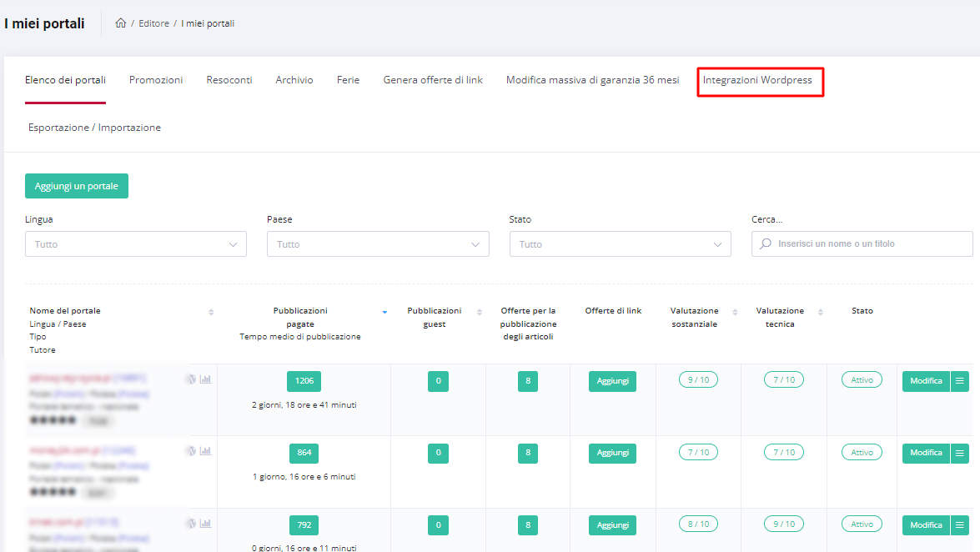Click the WordPress icon in the 864 publications row

[x=192, y=451]
